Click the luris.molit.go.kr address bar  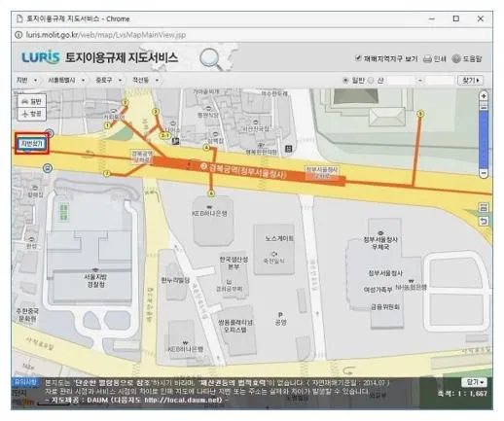tap(106, 35)
